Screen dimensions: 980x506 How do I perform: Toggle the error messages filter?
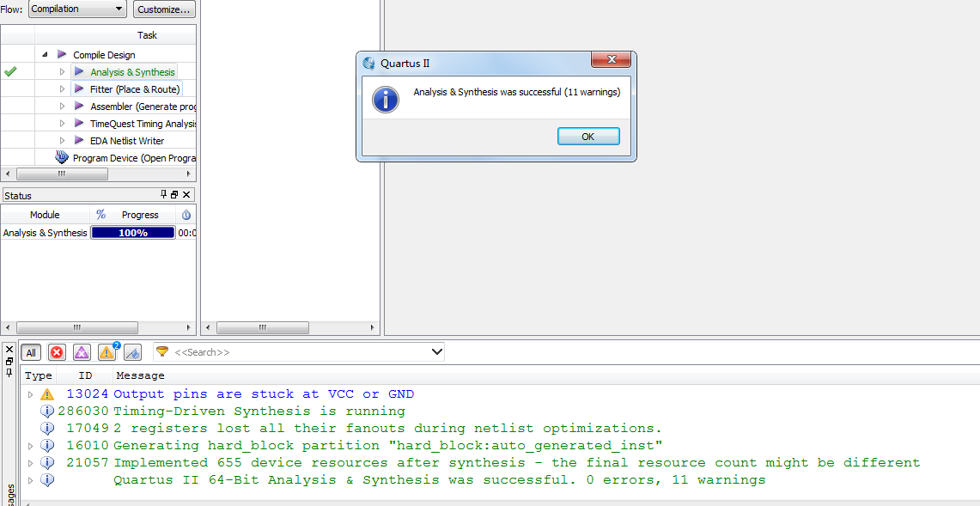point(57,353)
